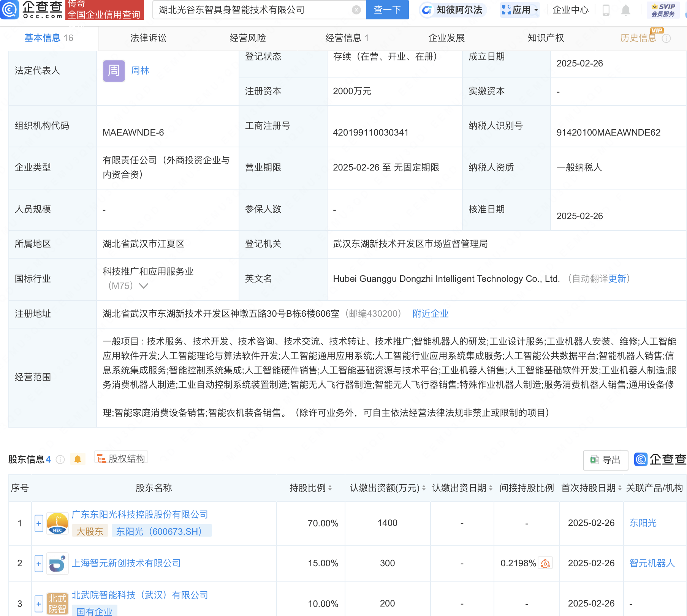This screenshot has width=687, height=616.
Task: Select 武汉东湖新技术开发区市场监督管理局 text
Action: 410,244
